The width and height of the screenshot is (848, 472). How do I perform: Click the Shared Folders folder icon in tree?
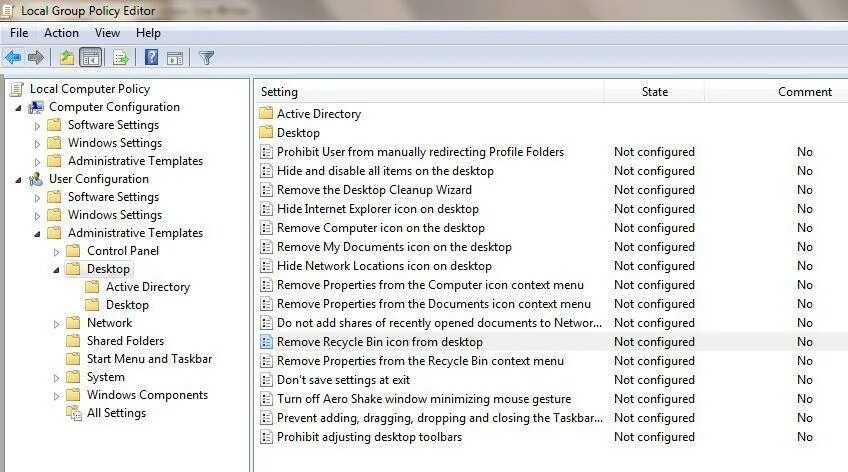pos(73,341)
